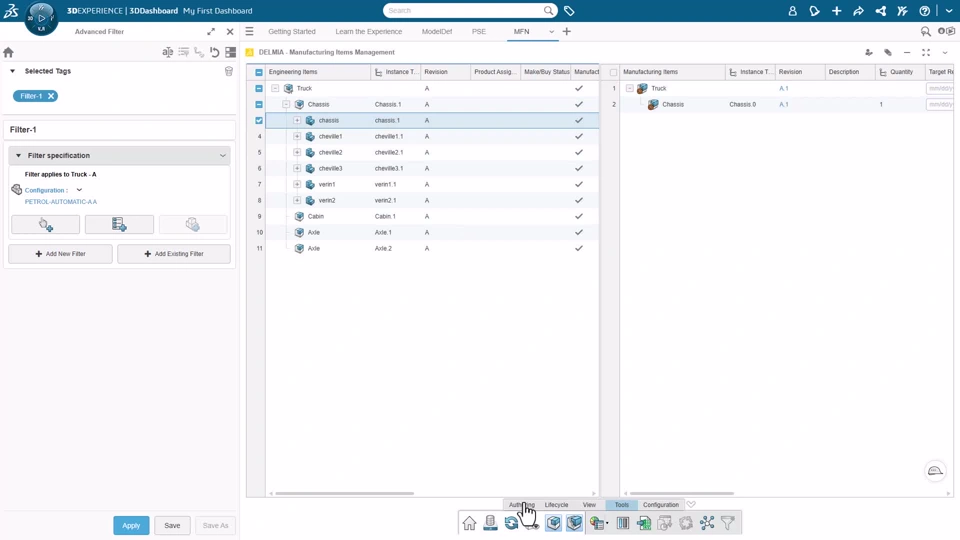The height and width of the screenshot is (540, 960).
Task: Click the spreadsheet export icon in bottom toolbar
Action: tap(643, 523)
